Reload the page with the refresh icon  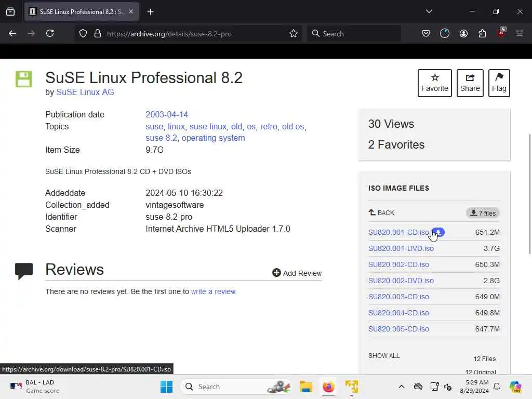click(50, 34)
